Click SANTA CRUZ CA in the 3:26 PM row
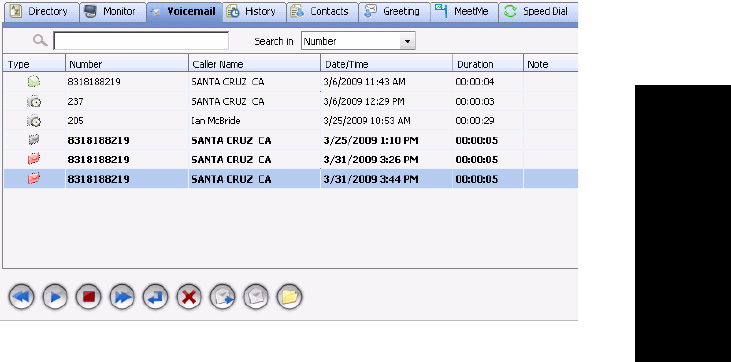The image size is (731, 362). [x=231, y=160]
